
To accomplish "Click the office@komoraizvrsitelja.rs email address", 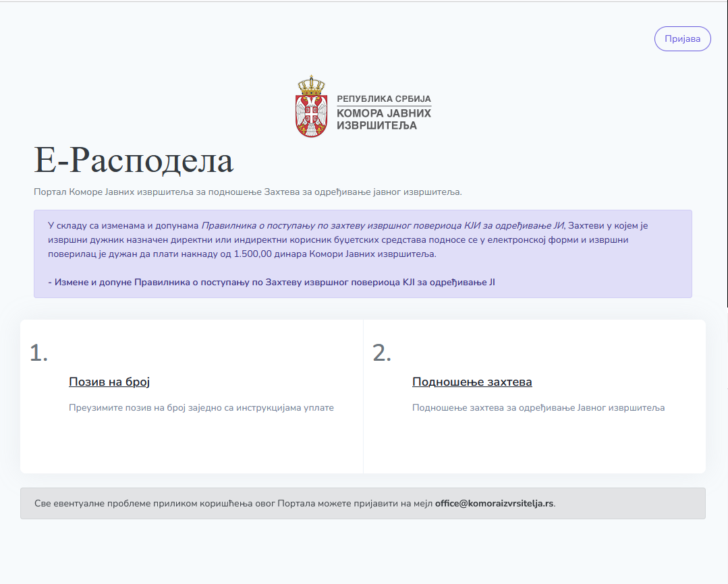I will point(494,504).
